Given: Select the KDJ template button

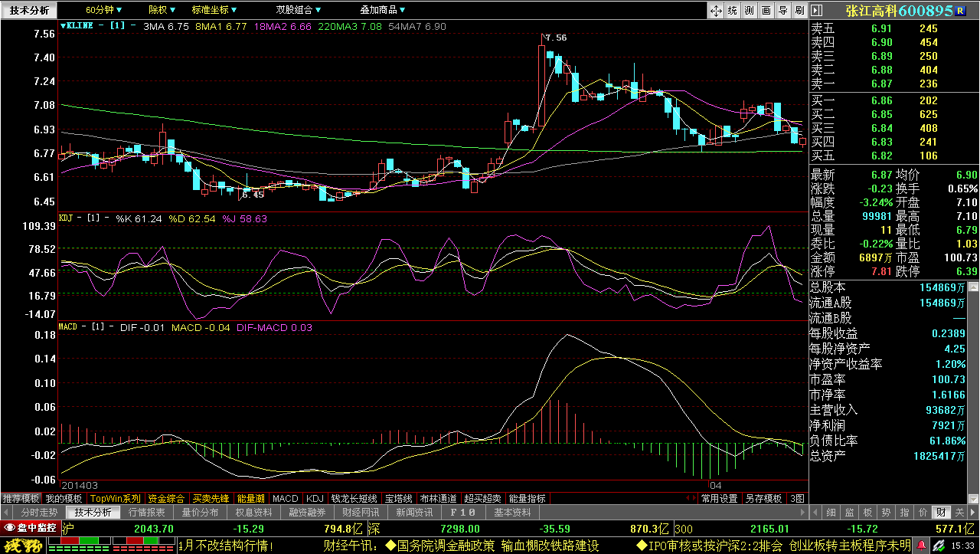Looking at the screenshot, I should tap(315, 498).
